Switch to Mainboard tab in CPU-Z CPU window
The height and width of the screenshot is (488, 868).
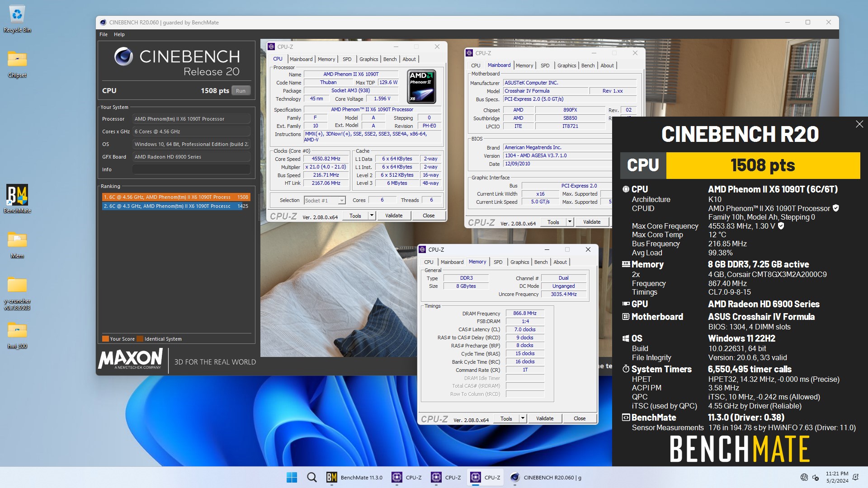pyautogui.click(x=301, y=59)
